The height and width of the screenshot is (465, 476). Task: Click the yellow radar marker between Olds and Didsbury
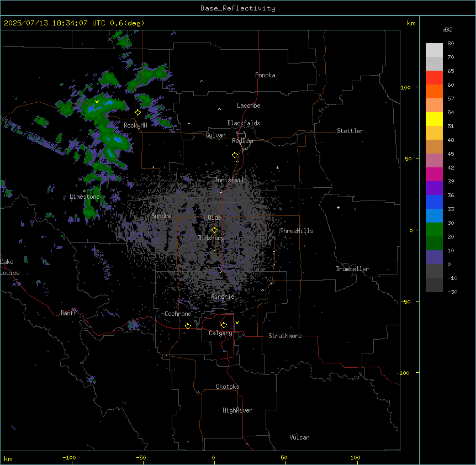click(x=214, y=230)
